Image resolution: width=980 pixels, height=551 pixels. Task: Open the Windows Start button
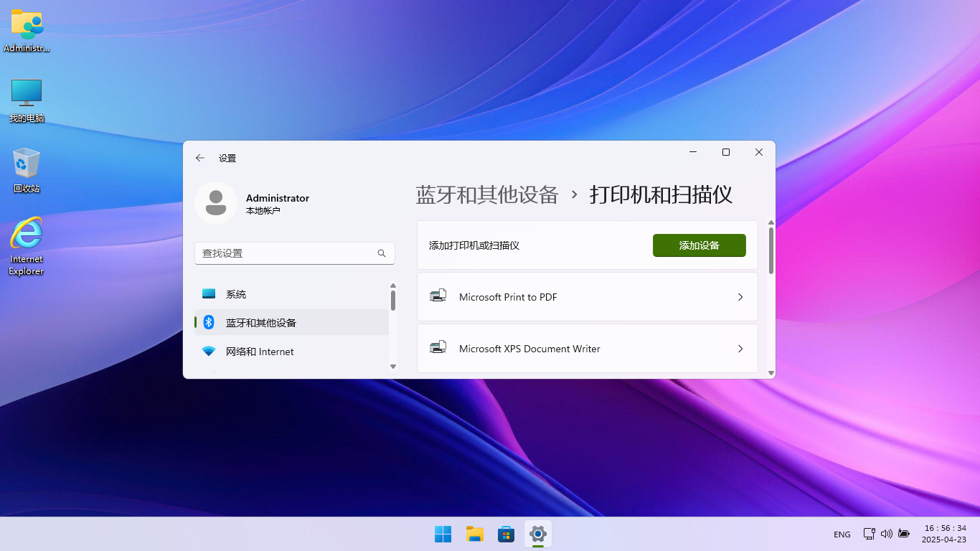click(x=443, y=534)
